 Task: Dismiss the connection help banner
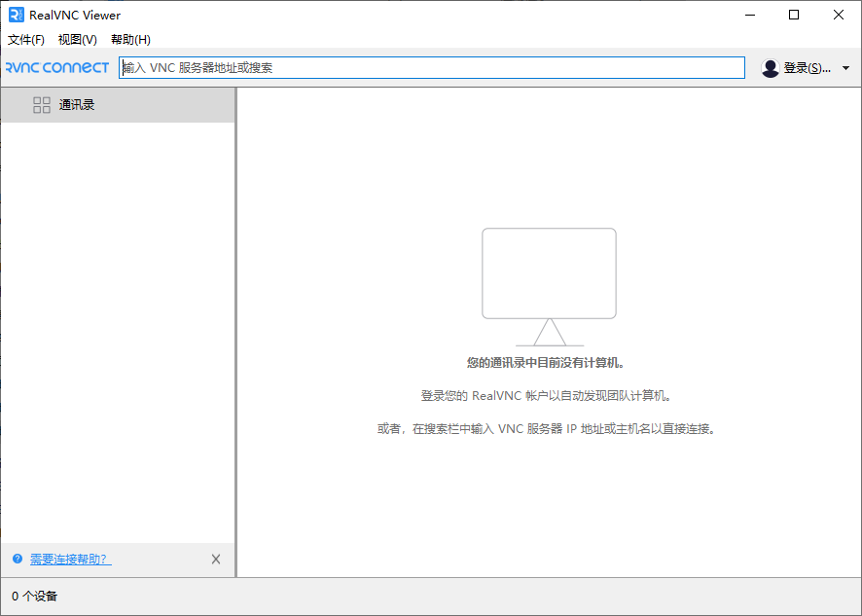click(216, 560)
